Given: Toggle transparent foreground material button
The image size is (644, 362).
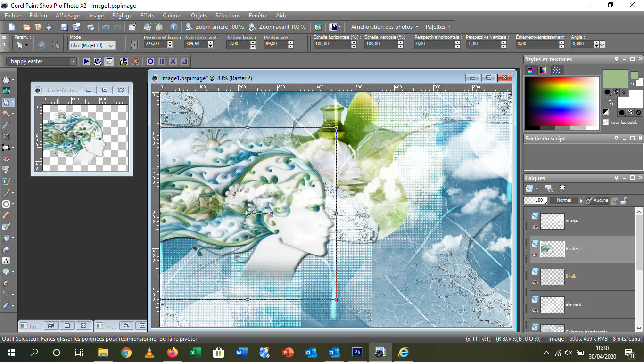Looking at the screenshot, I should (624, 92).
